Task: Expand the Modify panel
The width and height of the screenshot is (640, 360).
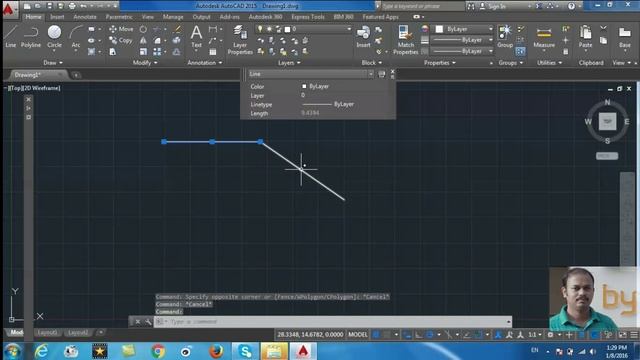Action: pyautogui.click(x=145, y=63)
